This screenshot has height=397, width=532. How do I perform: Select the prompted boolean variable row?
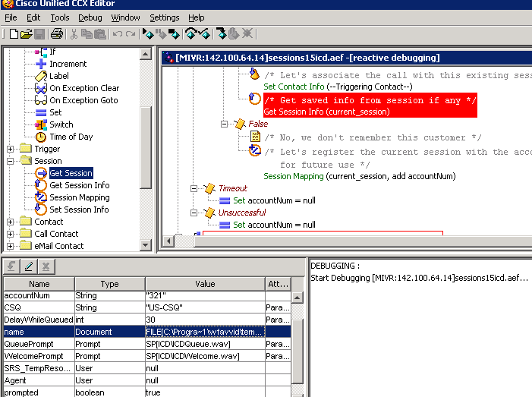click(147, 392)
